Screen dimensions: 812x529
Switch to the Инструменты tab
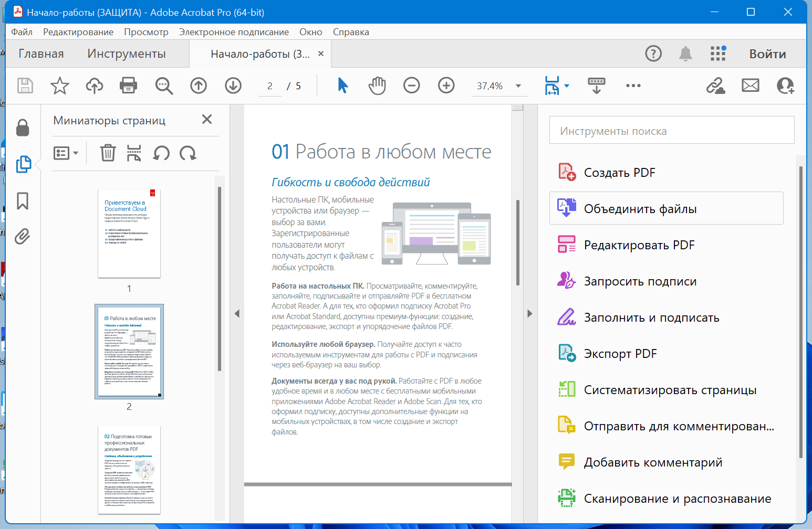pos(127,54)
